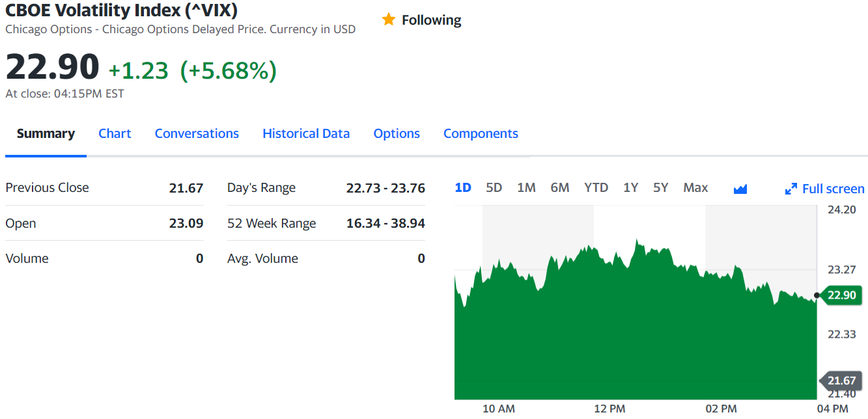Click the 12 PM x-axis label
This screenshot has width=868, height=419.
point(609,409)
